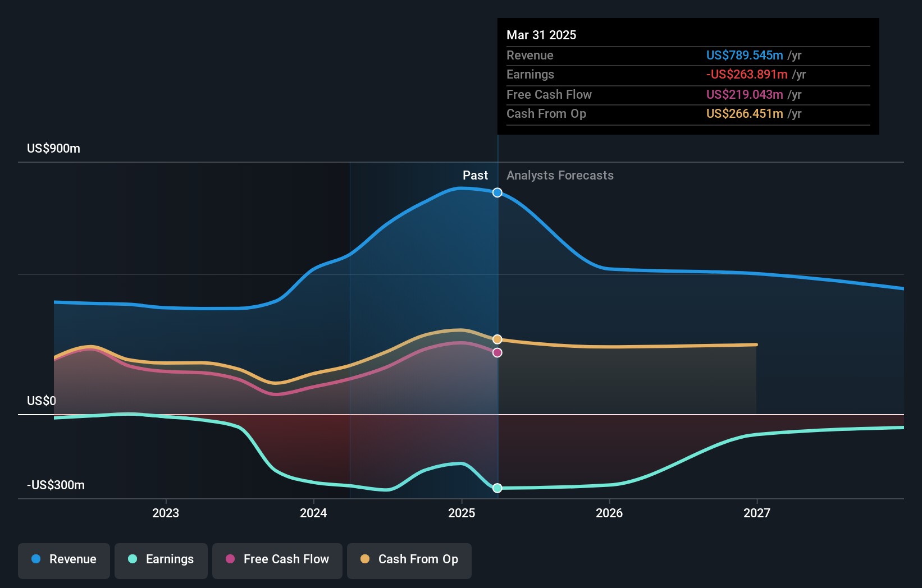Click the Revenue row label in tooltip

coord(530,56)
